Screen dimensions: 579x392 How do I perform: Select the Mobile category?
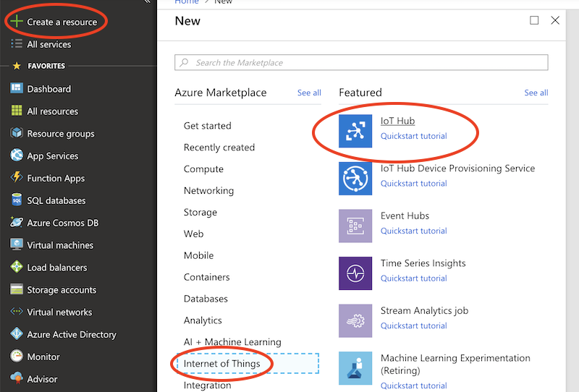(198, 255)
